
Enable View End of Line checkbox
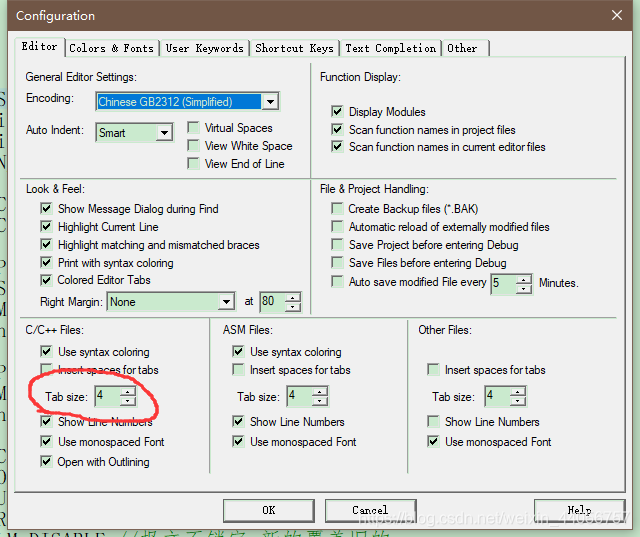[193, 164]
